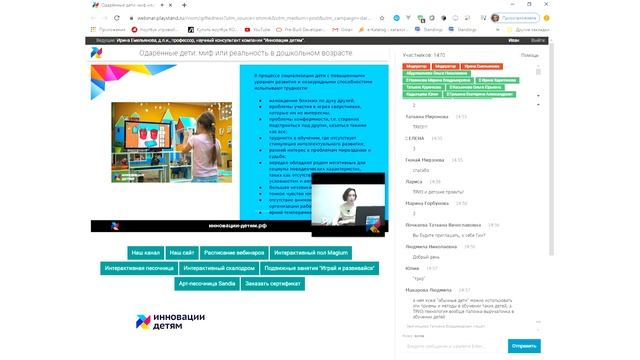Click the Помощь help link
640x360 pixels.
coord(530,55)
